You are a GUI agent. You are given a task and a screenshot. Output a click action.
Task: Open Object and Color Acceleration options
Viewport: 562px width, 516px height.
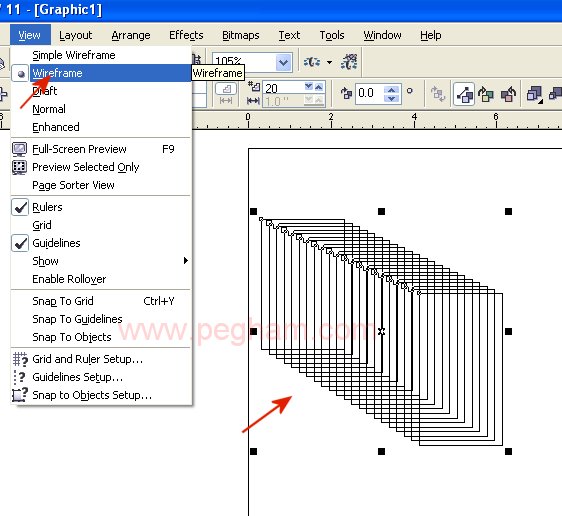pos(535,94)
